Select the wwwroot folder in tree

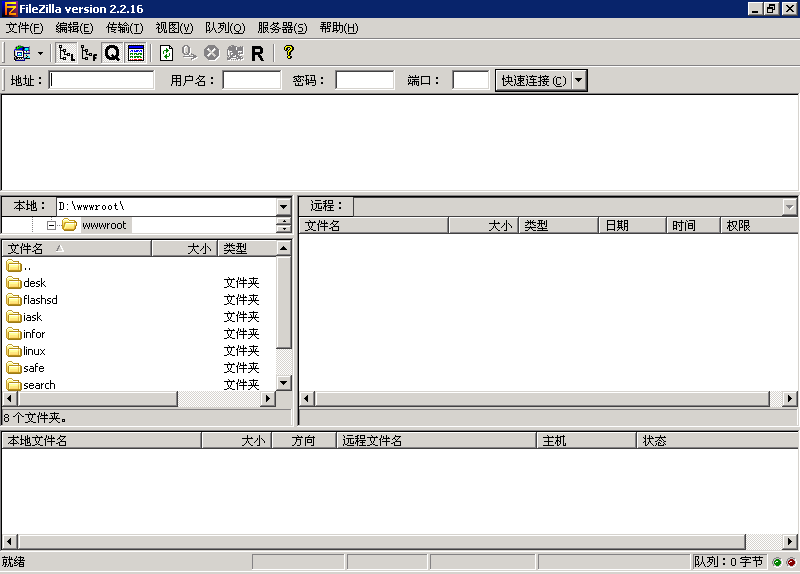tap(104, 225)
